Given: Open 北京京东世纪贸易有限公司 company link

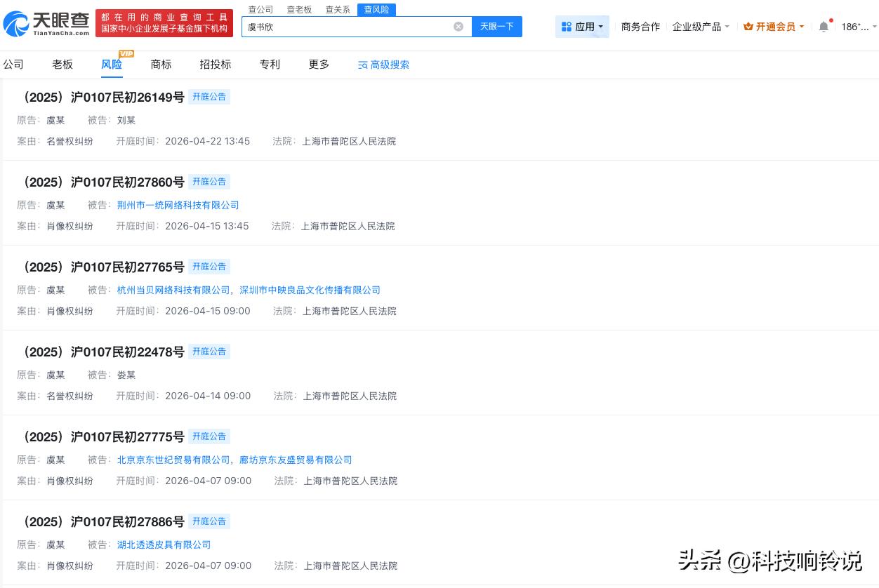Looking at the screenshot, I should (173, 460).
